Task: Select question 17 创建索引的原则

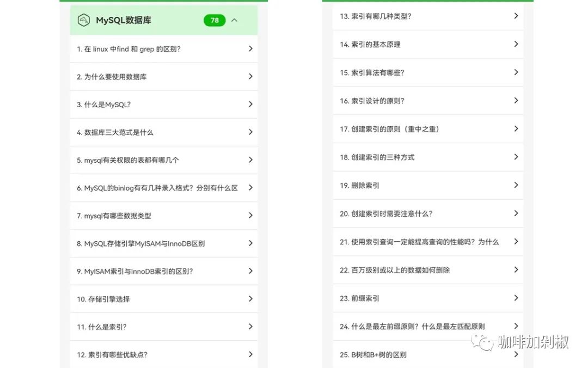Action: (428, 128)
